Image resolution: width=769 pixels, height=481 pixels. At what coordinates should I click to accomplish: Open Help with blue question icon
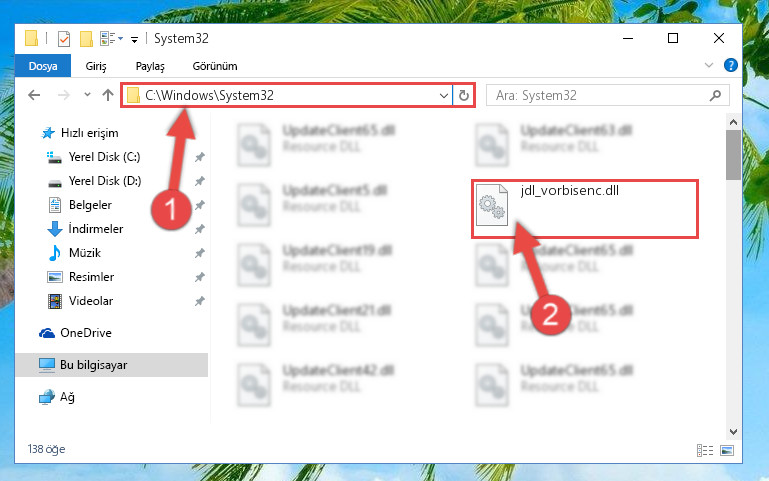731,65
